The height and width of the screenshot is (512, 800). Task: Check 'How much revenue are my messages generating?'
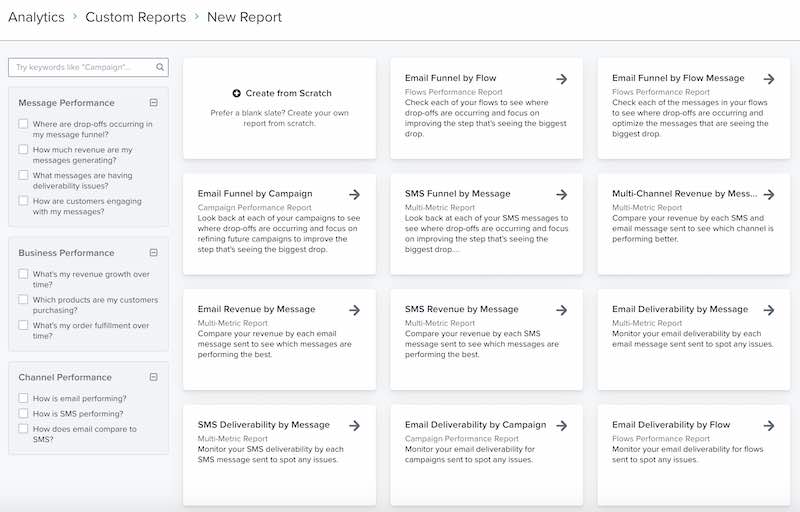point(23,150)
